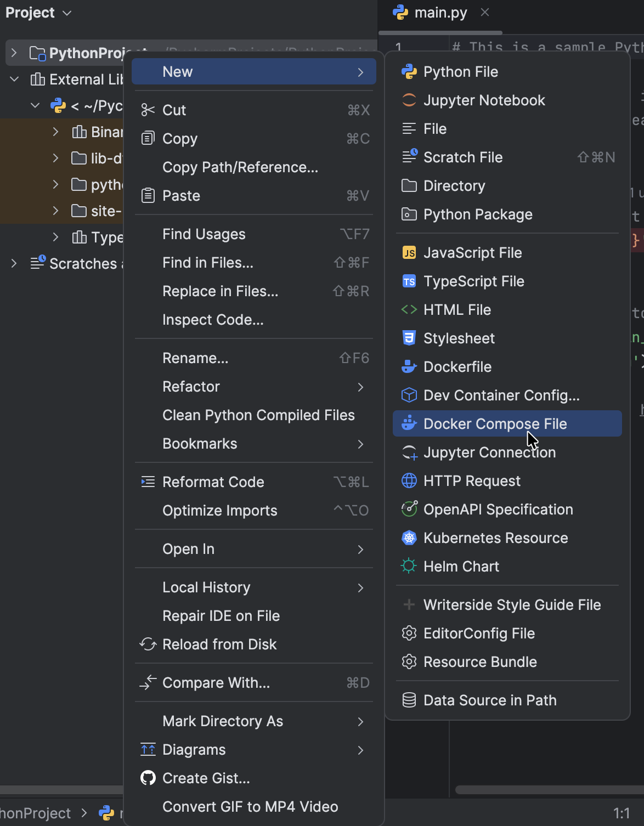Expand the Scratches and Consoles node
This screenshot has height=826, width=644.
click(14, 263)
